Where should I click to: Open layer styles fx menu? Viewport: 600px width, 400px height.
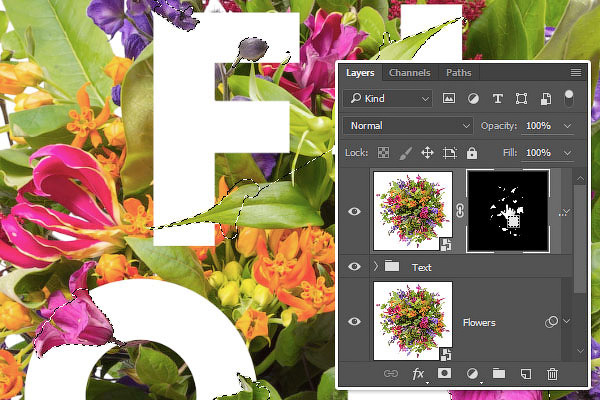coord(418,374)
